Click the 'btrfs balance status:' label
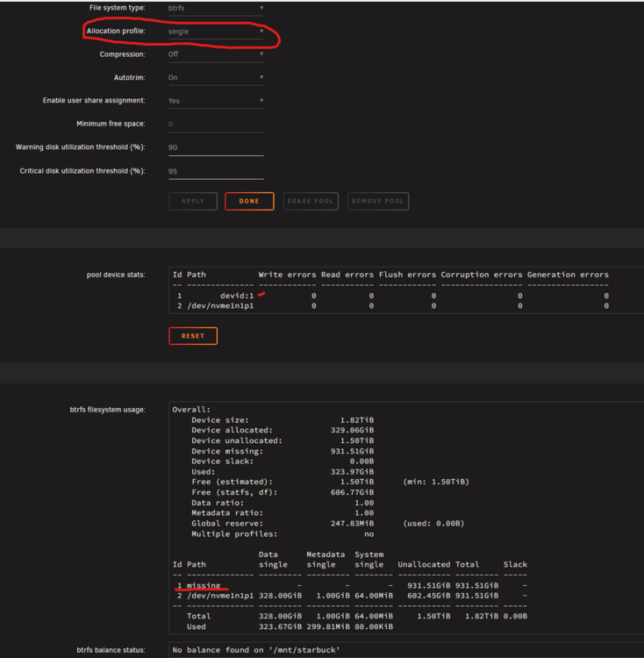 (111, 650)
